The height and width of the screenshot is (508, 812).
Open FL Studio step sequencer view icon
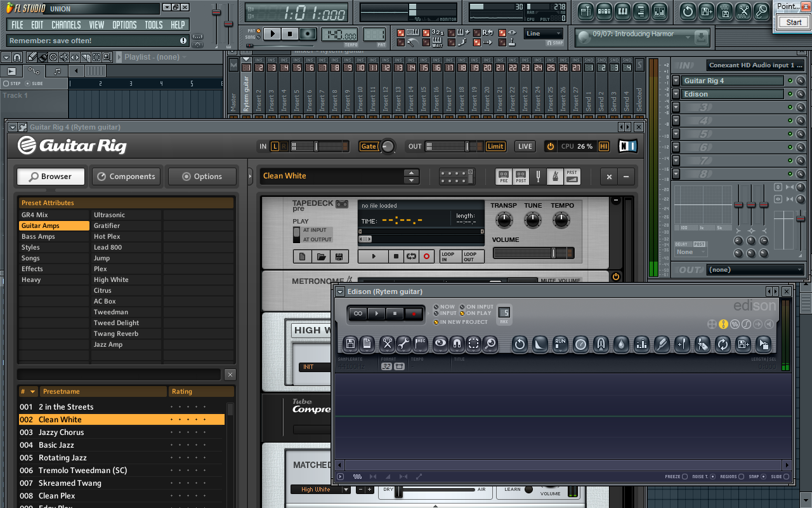(x=604, y=11)
